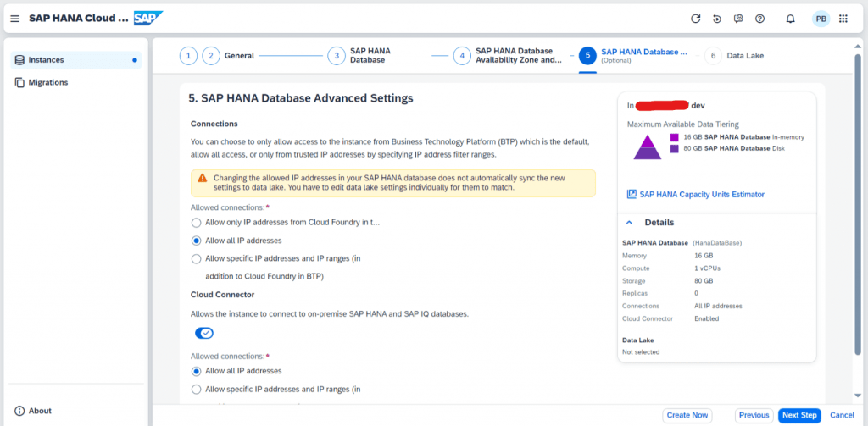Select Allow specific IP addresses under Cloud Connector

point(196,389)
